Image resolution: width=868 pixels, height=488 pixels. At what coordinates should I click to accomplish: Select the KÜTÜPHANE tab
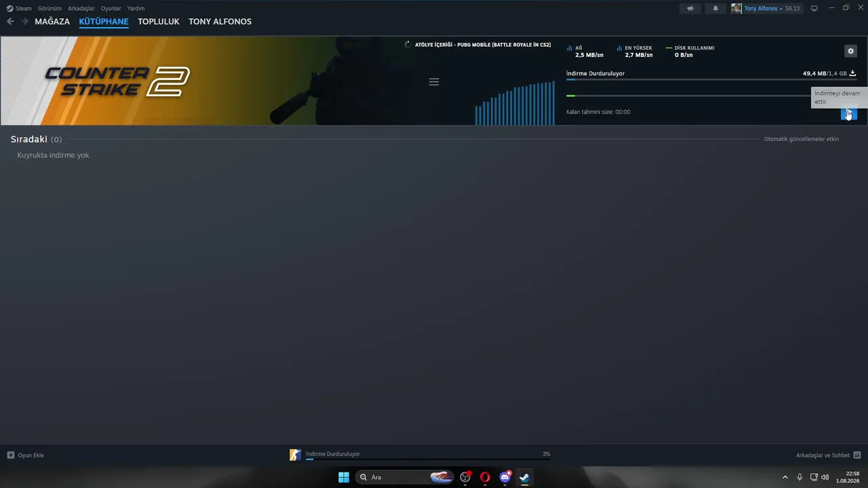(104, 22)
